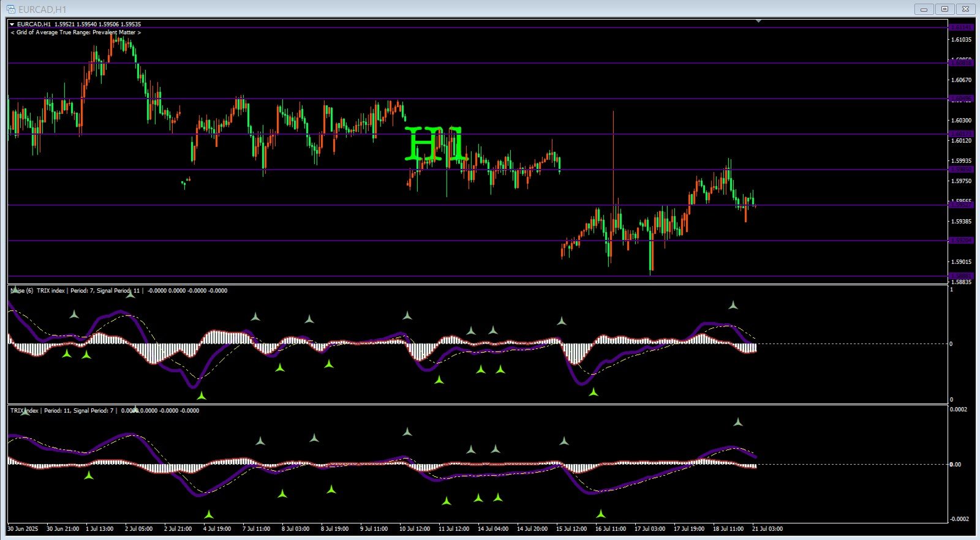This screenshot has height=540, width=980.
Task: Click the 30 Jun 21:00 time axis label
Action: point(62,529)
